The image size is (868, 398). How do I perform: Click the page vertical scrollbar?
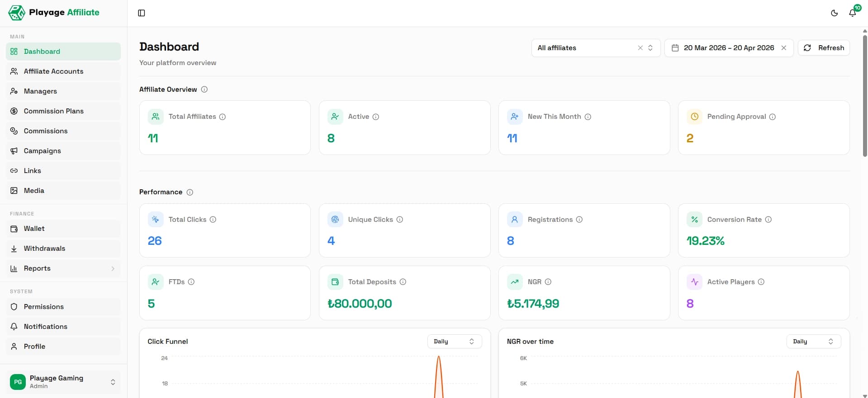pyautogui.click(x=865, y=96)
